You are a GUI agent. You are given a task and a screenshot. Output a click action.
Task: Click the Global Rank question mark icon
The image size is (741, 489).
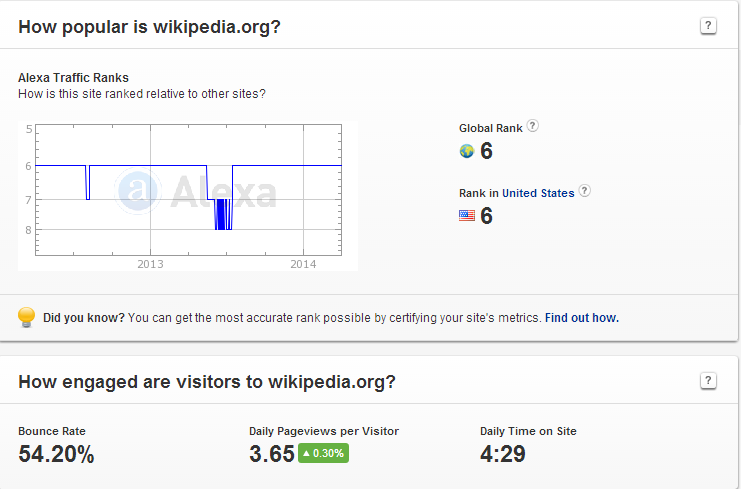533,126
